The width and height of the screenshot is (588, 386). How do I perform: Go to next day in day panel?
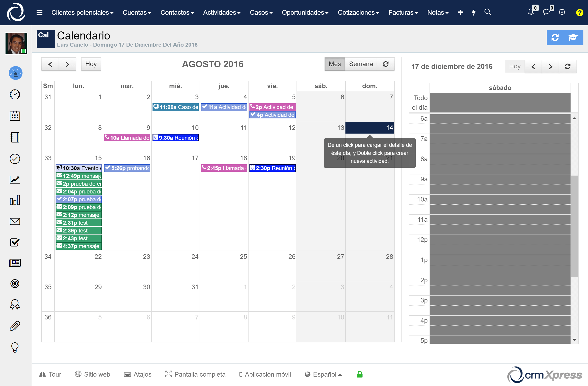pos(551,66)
